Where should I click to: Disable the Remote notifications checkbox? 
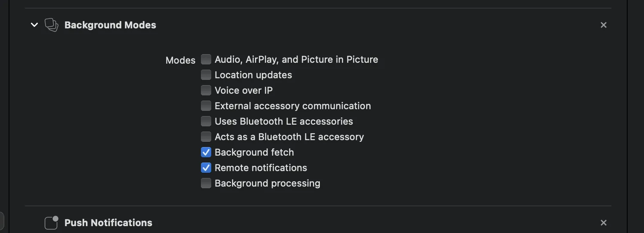[207, 168]
